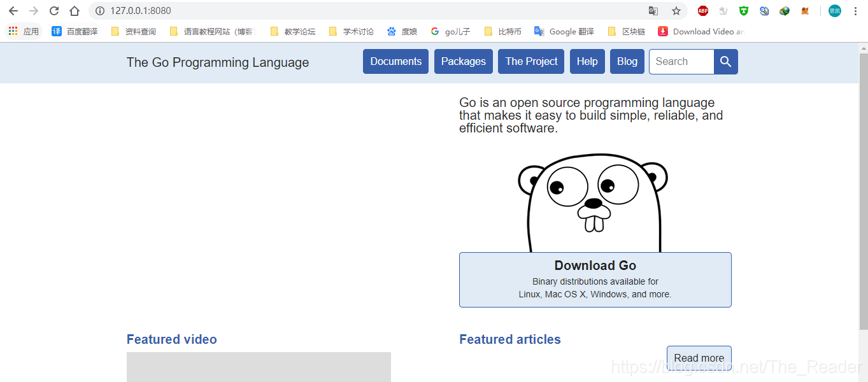This screenshot has width=868, height=382.
Task: Open the translate page icon in address bar
Action: 653,11
